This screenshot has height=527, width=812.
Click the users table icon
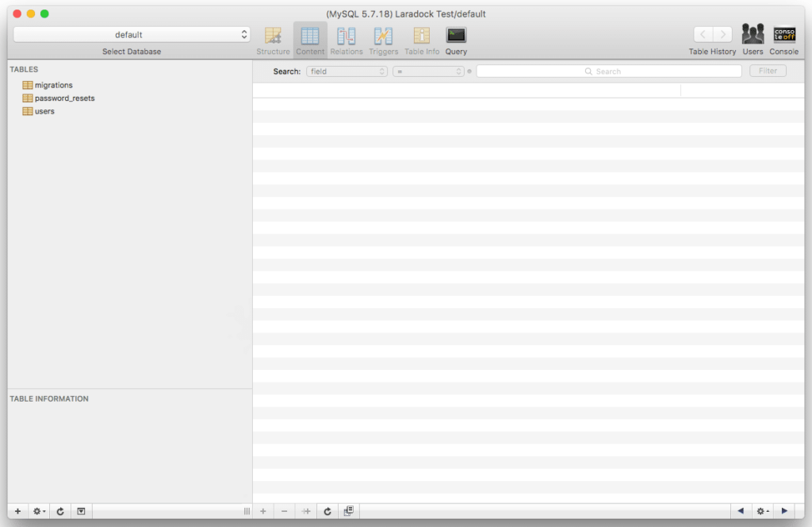pos(28,111)
